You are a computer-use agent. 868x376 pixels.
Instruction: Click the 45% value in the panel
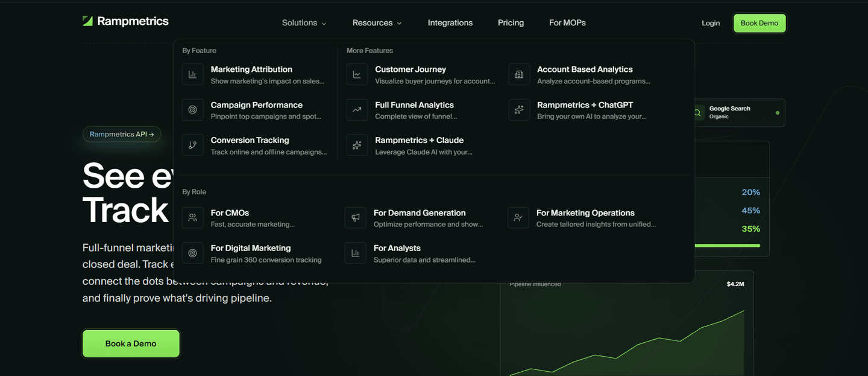[751, 211]
